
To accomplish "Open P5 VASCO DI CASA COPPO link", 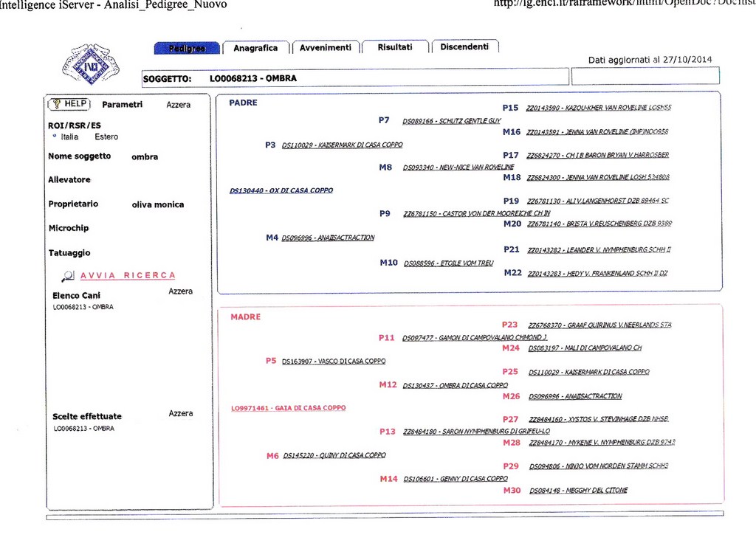I will point(334,361).
